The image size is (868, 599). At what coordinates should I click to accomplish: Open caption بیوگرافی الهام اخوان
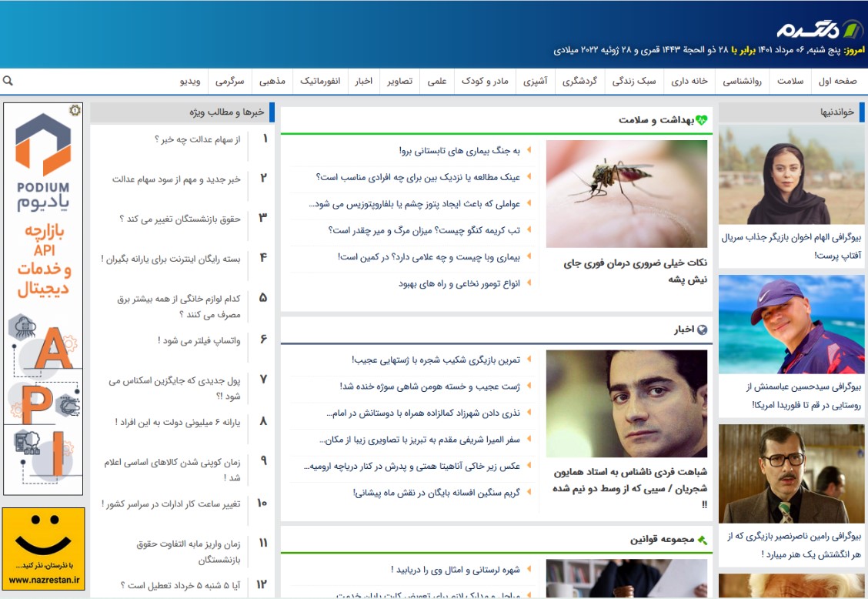(791, 246)
